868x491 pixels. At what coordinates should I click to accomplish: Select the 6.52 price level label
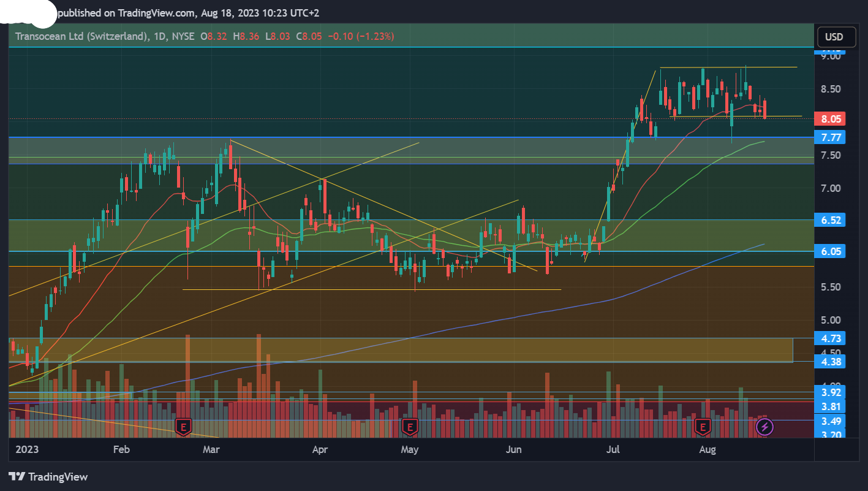830,219
